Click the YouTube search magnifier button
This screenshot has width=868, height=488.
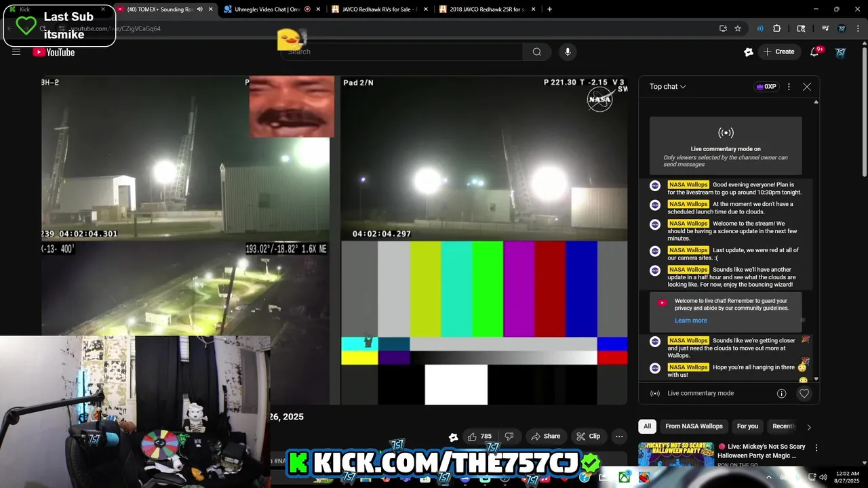tap(536, 52)
